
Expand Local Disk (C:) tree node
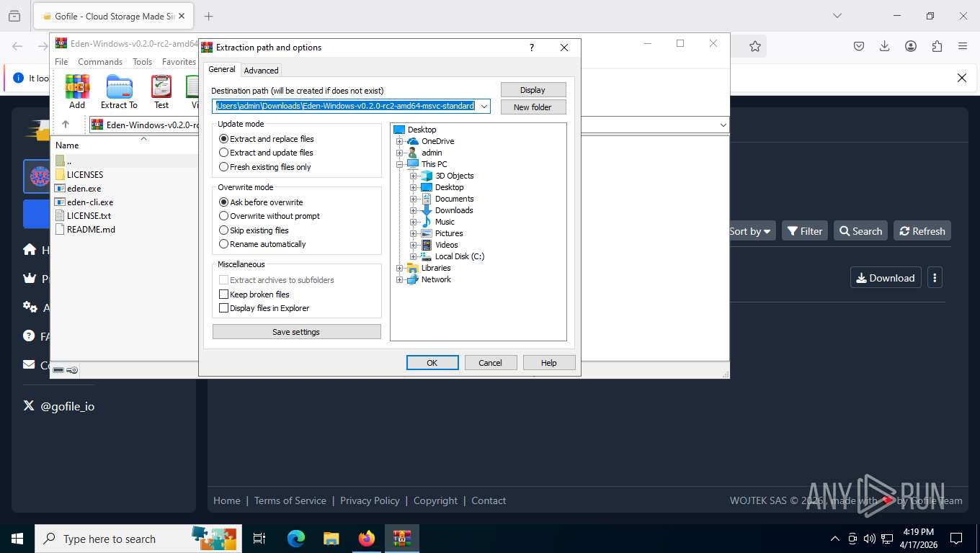tap(414, 256)
